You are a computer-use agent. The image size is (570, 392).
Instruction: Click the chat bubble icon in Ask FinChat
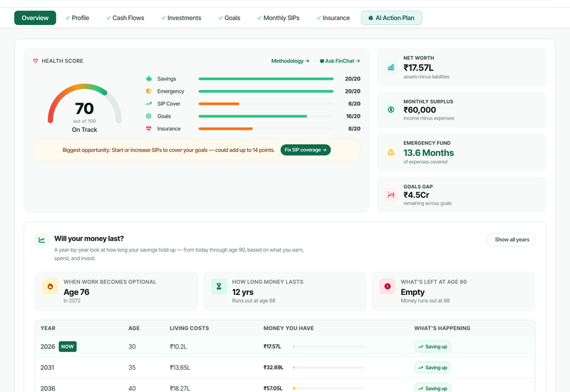(x=322, y=61)
